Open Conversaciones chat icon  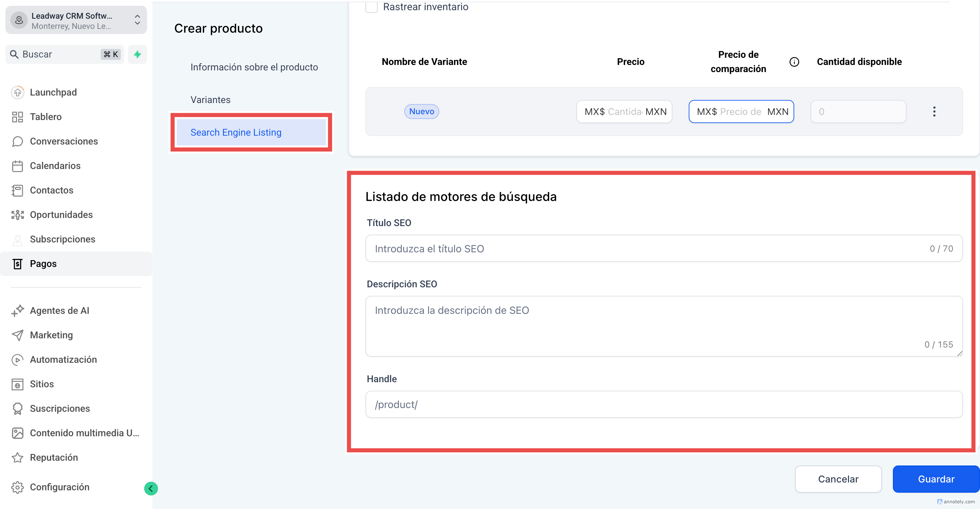(17, 141)
